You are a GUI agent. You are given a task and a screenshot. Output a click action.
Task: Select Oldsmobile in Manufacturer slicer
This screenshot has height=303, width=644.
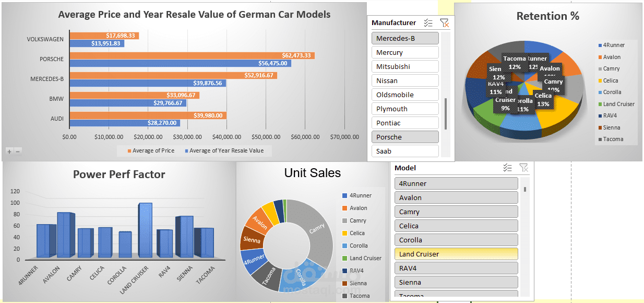(405, 95)
